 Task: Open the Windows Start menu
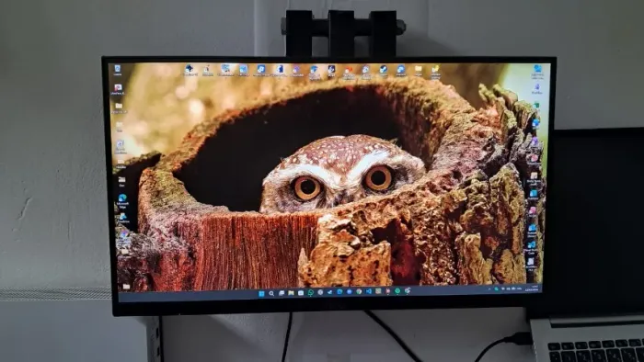261,293
